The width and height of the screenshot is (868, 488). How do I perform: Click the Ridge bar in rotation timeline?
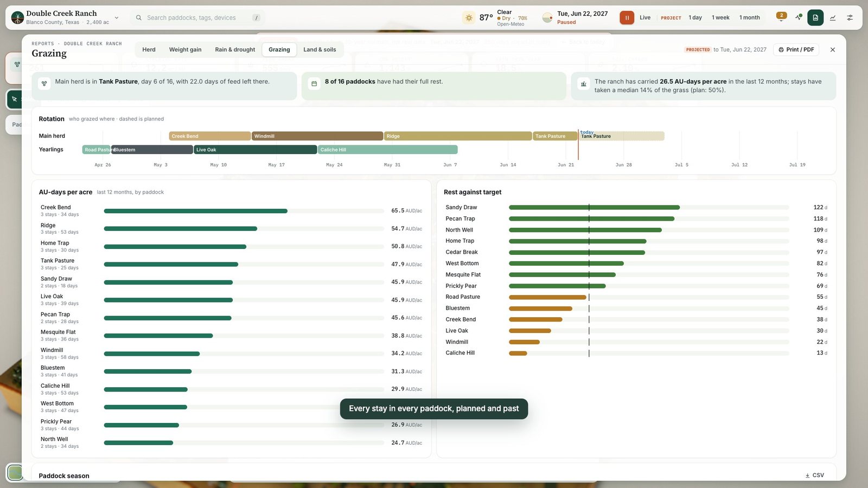click(x=458, y=136)
